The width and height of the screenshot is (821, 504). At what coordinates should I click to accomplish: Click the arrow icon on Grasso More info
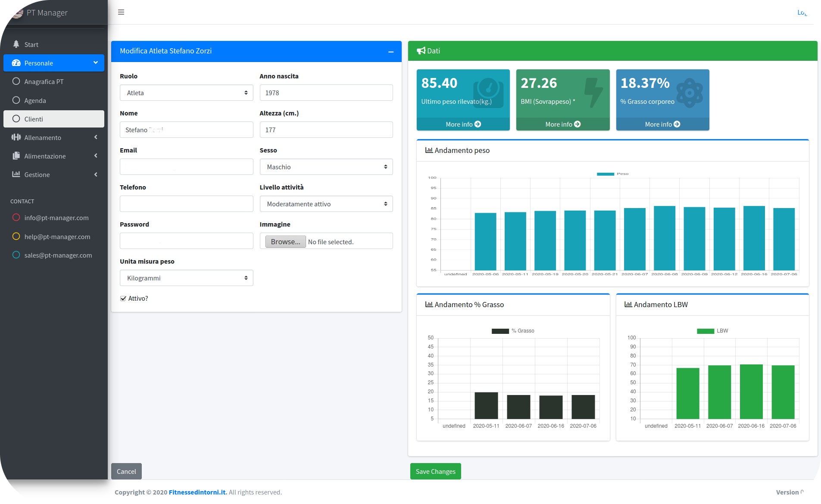tap(677, 124)
